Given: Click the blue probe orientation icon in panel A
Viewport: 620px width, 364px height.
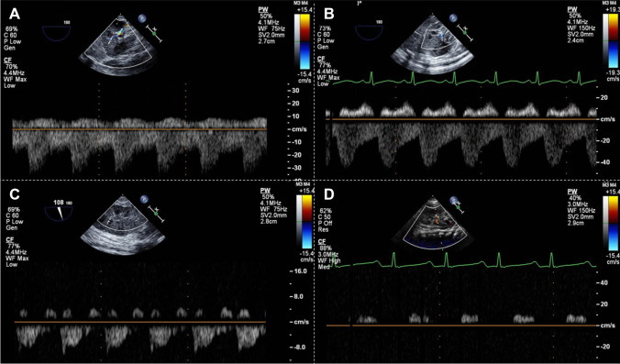Looking at the screenshot, I should click(x=141, y=17).
